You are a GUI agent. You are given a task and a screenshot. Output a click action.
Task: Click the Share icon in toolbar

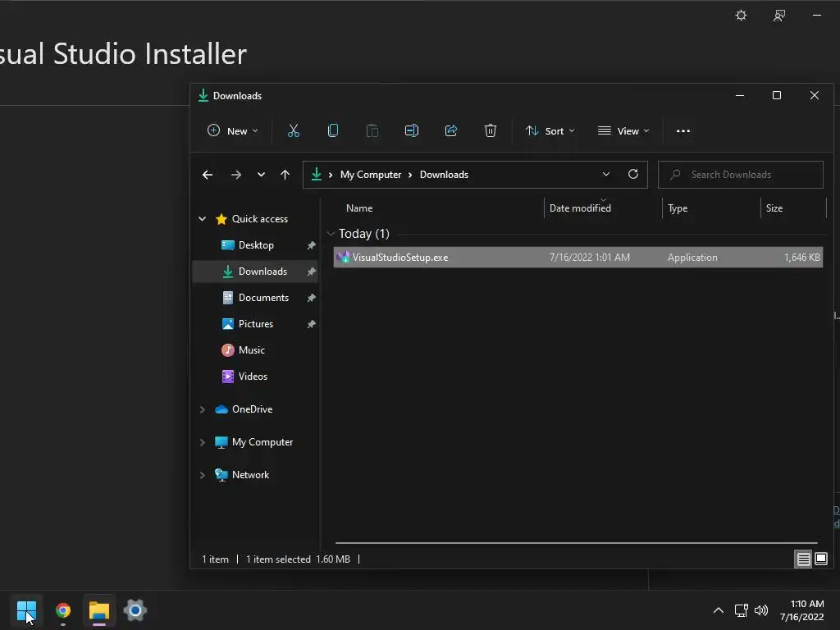451,130
